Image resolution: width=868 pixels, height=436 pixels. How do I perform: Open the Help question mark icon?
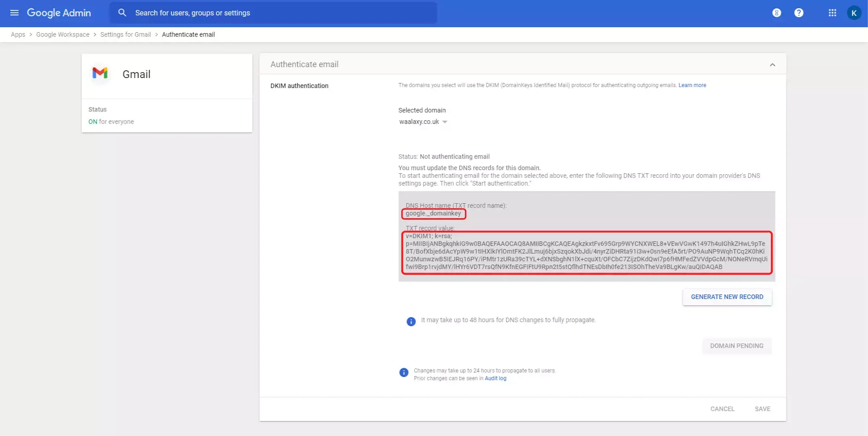[x=799, y=13]
